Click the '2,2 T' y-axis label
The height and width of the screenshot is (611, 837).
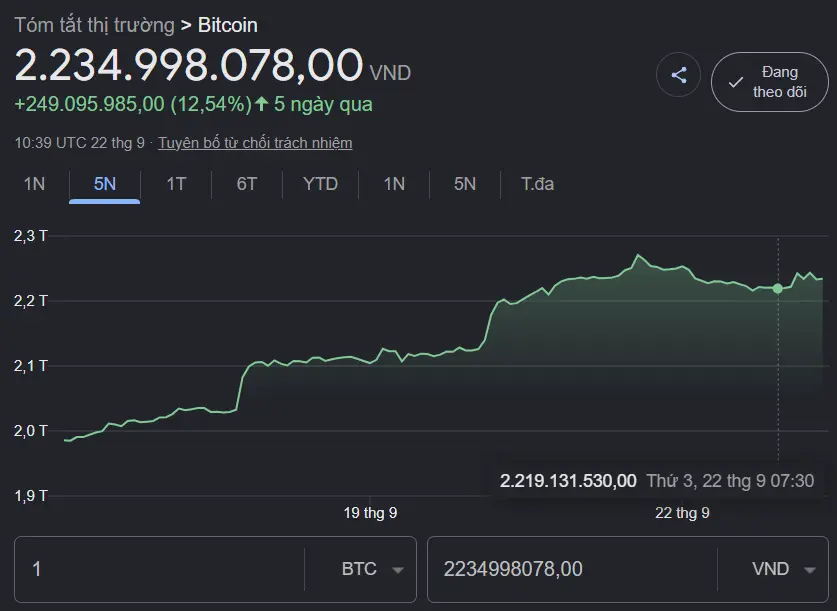click(30, 301)
